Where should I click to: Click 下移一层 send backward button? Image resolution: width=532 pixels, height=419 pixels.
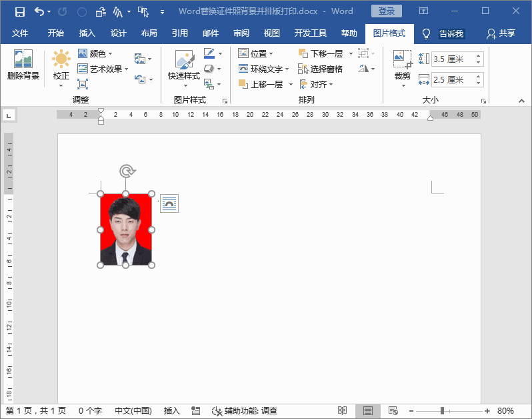coord(321,53)
